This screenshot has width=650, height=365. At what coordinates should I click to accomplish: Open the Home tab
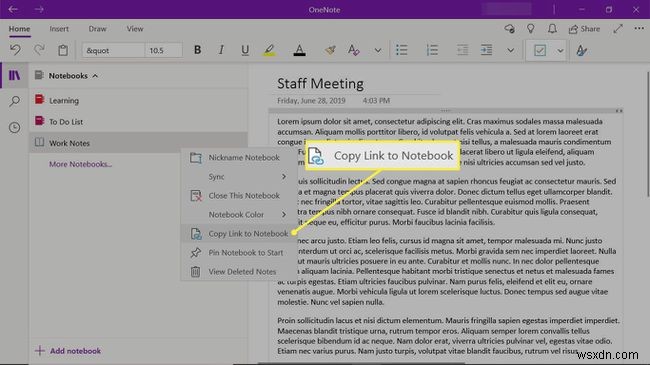point(19,29)
